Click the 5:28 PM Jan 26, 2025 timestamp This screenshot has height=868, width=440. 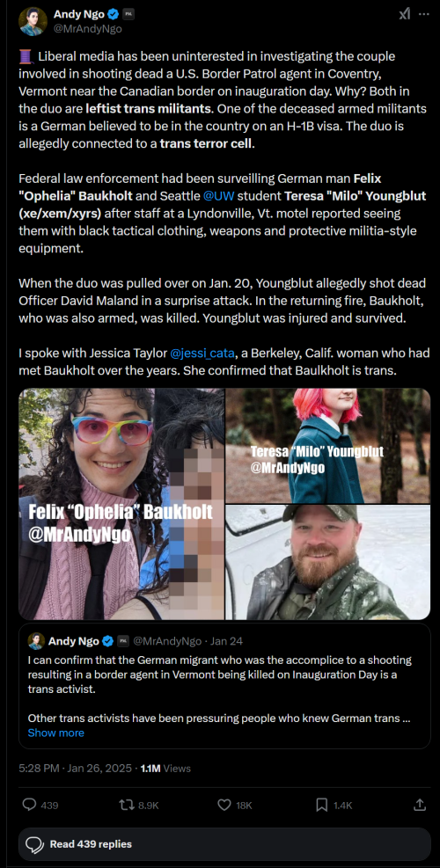[76, 768]
